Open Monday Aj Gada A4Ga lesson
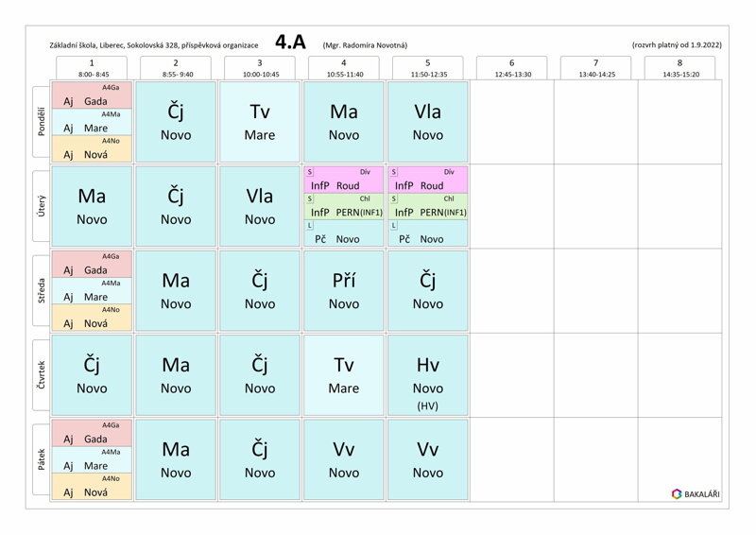This screenshot has height=535, width=756. pyautogui.click(x=92, y=95)
